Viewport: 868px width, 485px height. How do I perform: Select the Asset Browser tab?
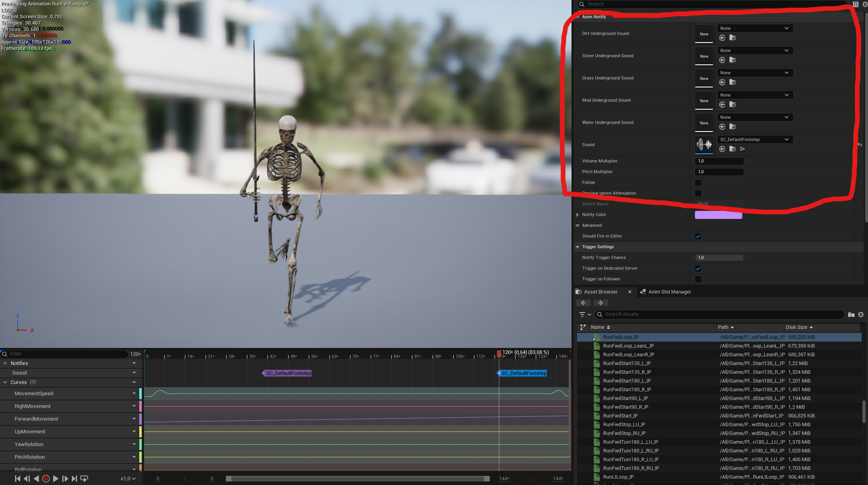[600, 292]
